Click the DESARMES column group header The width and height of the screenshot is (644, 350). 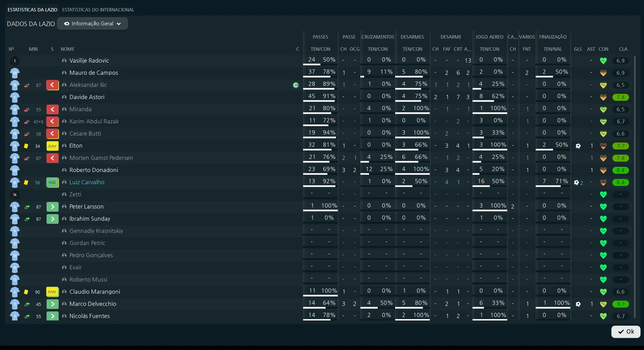412,37
